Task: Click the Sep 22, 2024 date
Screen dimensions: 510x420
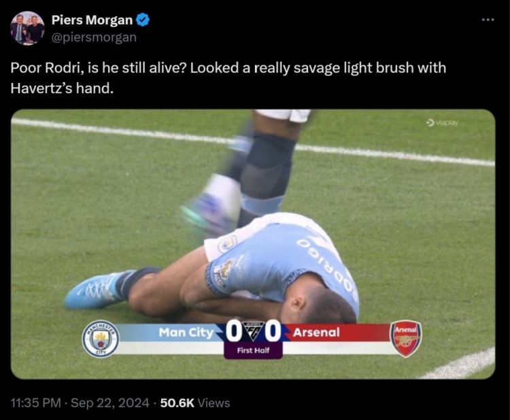Action: pyautogui.click(x=110, y=403)
